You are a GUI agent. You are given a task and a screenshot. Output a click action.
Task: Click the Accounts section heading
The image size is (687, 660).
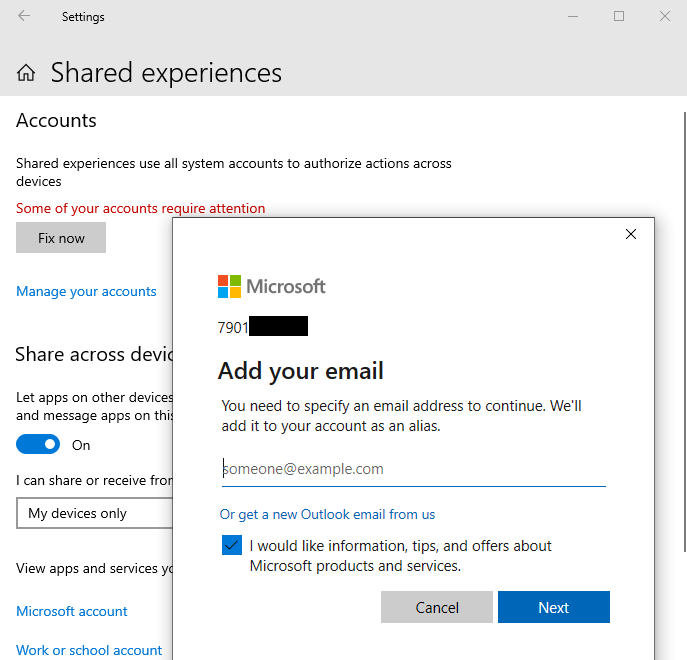tap(56, 121)
